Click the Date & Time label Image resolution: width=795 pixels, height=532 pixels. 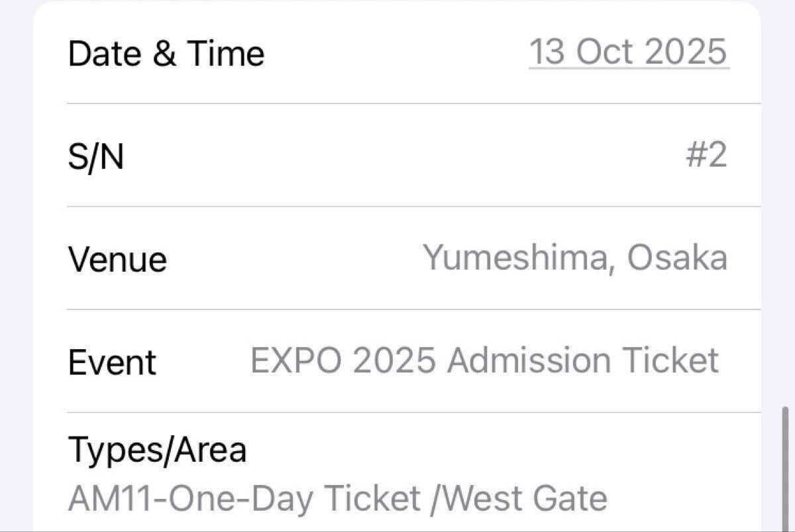pyautogui.click(x=166, y=54)
